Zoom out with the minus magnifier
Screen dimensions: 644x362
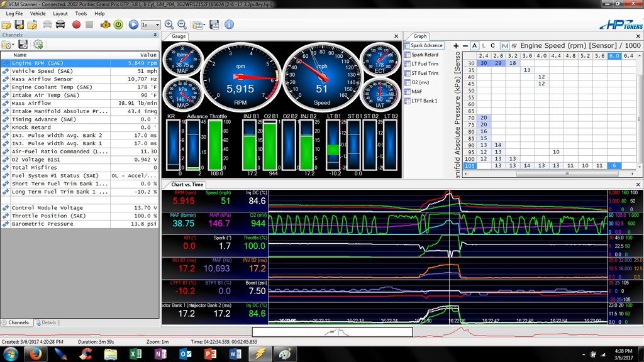click(x=182, y=25)
